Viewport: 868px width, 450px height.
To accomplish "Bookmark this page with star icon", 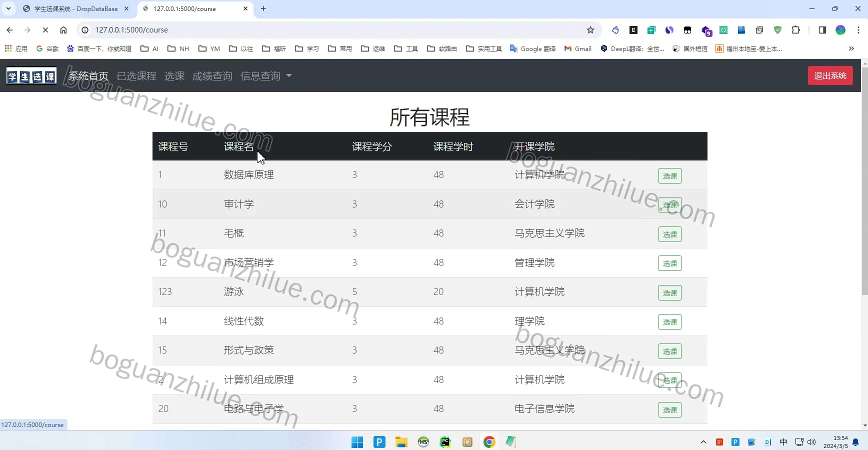I will (590, 30).
